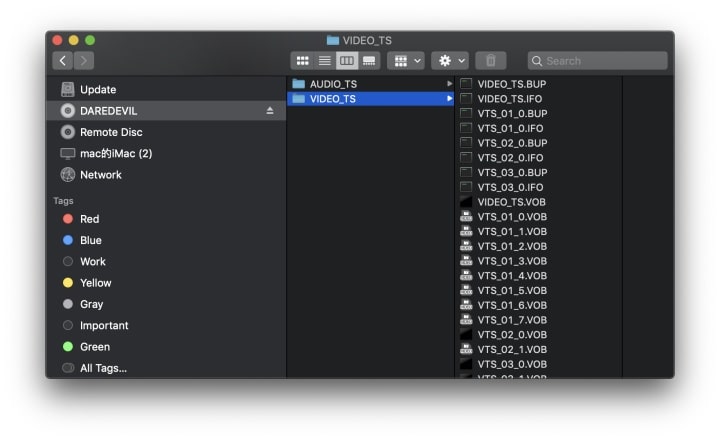
Task: Go back with the left arrow
Action: [62, 61]
